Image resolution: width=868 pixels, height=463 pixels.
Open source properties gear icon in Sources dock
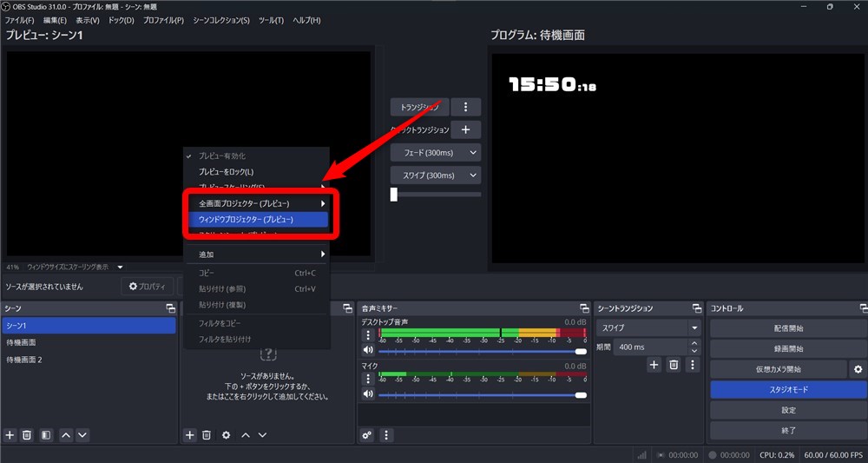226,435
